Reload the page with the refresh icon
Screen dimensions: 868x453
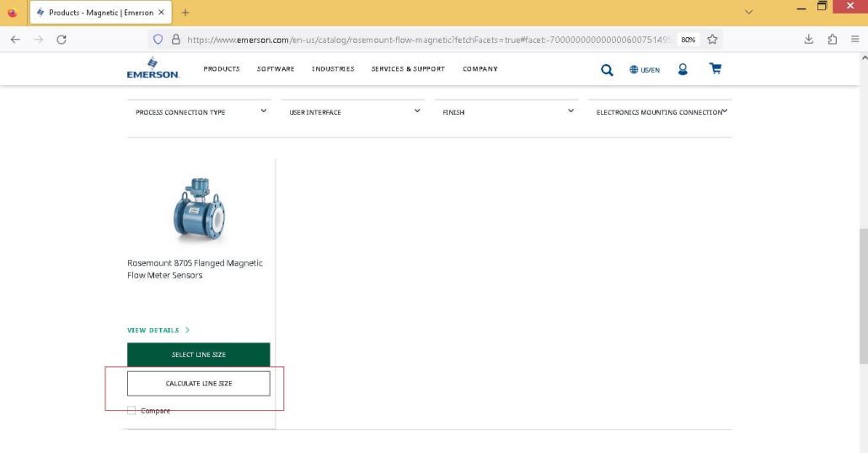(x=62, y=40)
